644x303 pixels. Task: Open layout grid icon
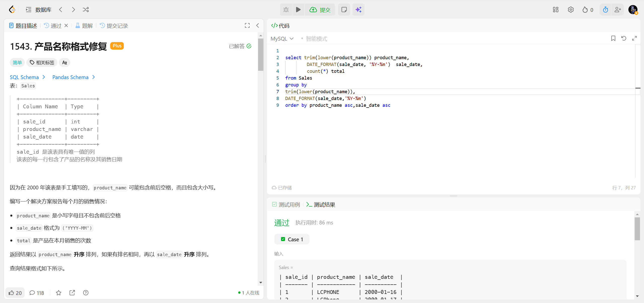coord(555,10)
